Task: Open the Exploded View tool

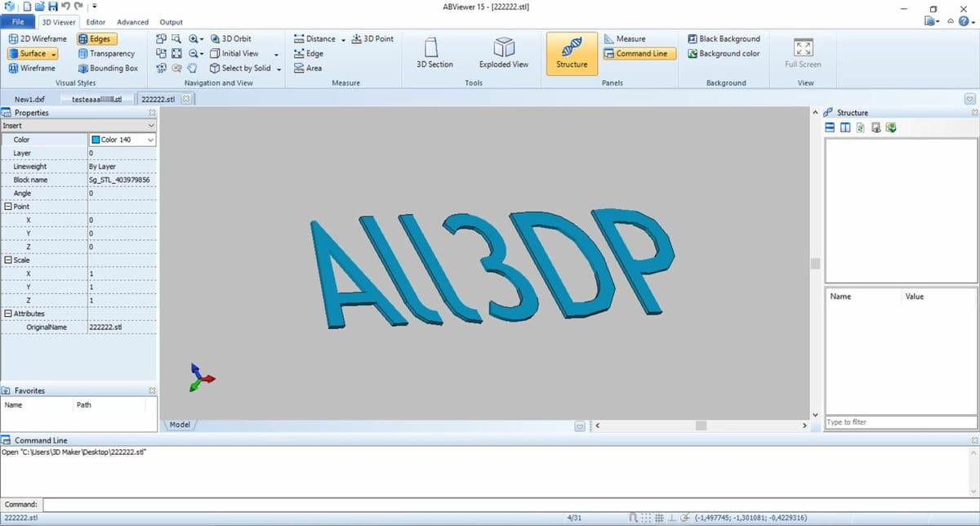Action: pos(504,53)
